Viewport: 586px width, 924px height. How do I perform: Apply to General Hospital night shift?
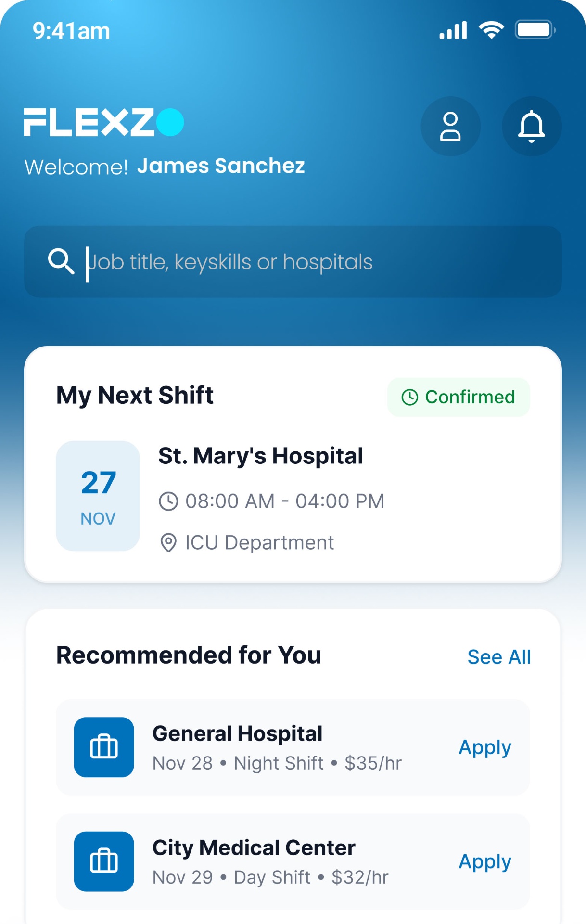pos(485,747)
